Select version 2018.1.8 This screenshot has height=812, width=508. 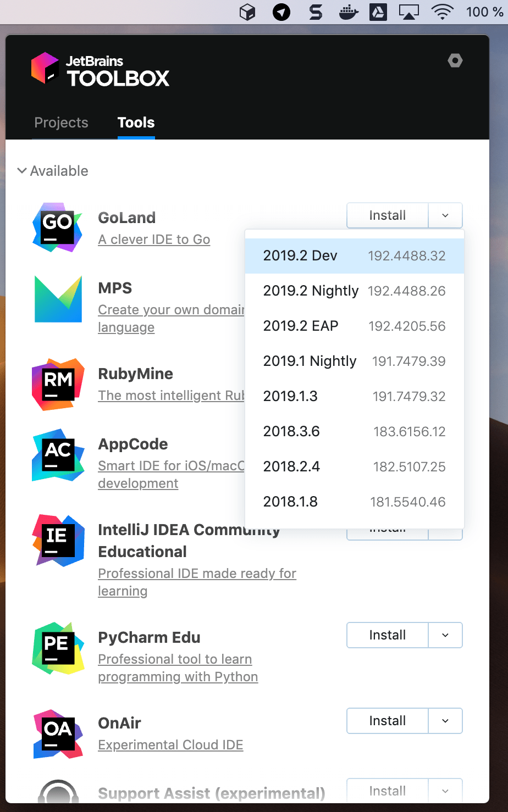pos(355,502)
